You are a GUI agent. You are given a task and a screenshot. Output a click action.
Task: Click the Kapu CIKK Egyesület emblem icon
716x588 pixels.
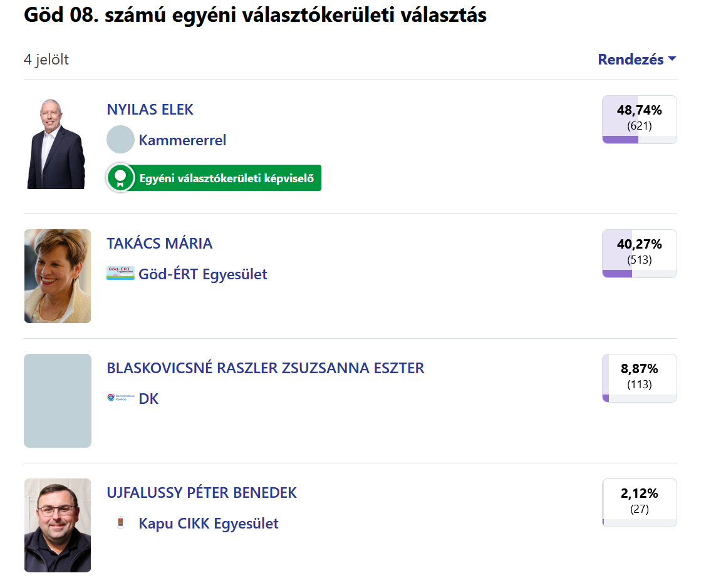coord(120,523)
